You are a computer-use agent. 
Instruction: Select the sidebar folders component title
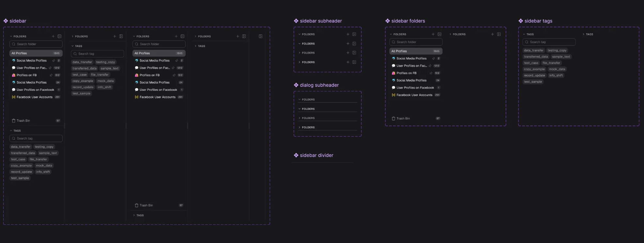click(x=408, y=21)
